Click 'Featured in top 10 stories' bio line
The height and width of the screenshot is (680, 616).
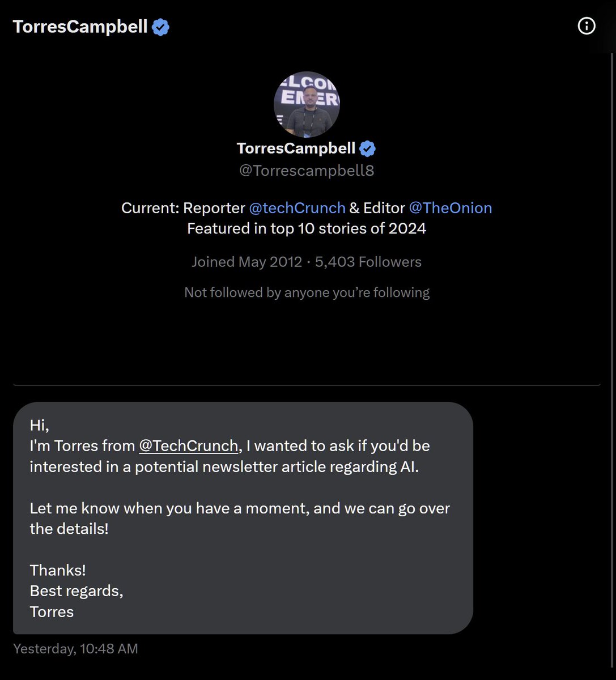[307, 228]
